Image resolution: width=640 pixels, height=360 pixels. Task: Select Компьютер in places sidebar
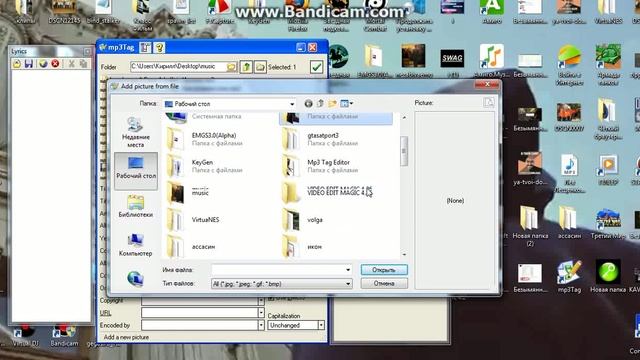coord(136,245)
